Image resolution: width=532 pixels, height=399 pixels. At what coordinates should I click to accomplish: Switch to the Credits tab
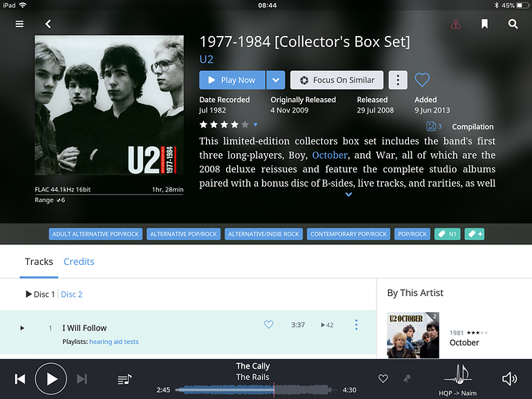click(79, 262)
